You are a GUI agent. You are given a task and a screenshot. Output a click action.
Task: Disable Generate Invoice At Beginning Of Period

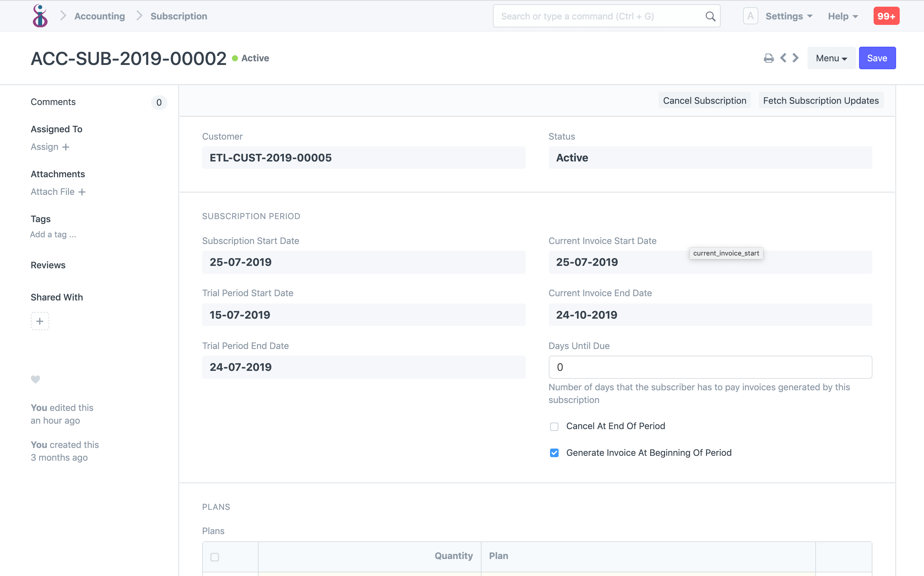click(554, 452)
